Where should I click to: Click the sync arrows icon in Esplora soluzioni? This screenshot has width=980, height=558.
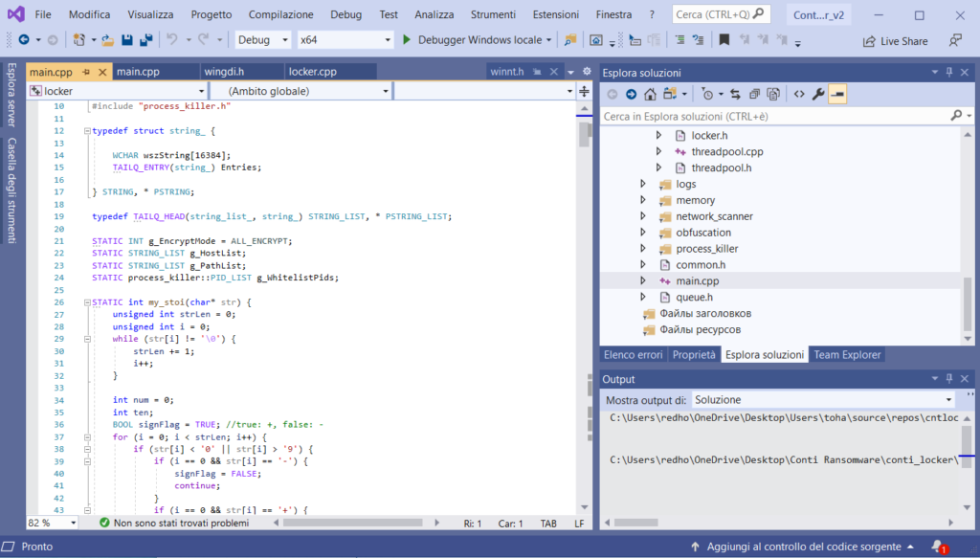point(735,94)
